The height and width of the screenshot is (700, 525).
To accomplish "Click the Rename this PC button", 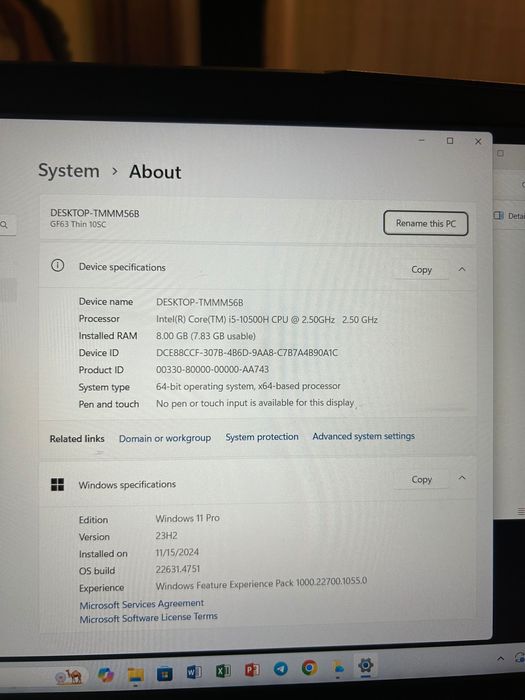I will click(x=425, y=223).
